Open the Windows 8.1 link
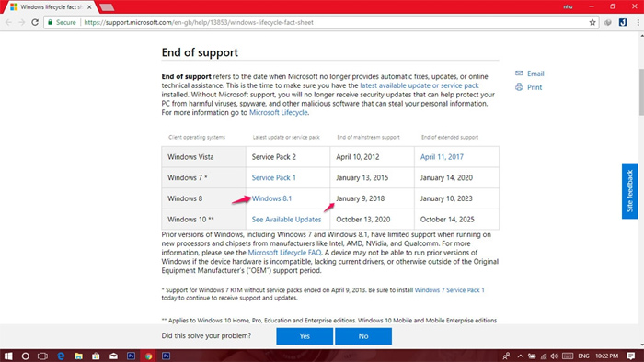Viewport: 644px width, 362px height. 271,198
